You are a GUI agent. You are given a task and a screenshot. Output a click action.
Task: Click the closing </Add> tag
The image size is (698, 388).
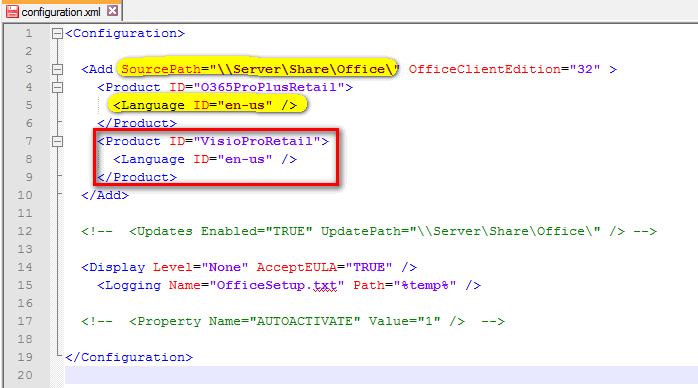tap(105, 195)
